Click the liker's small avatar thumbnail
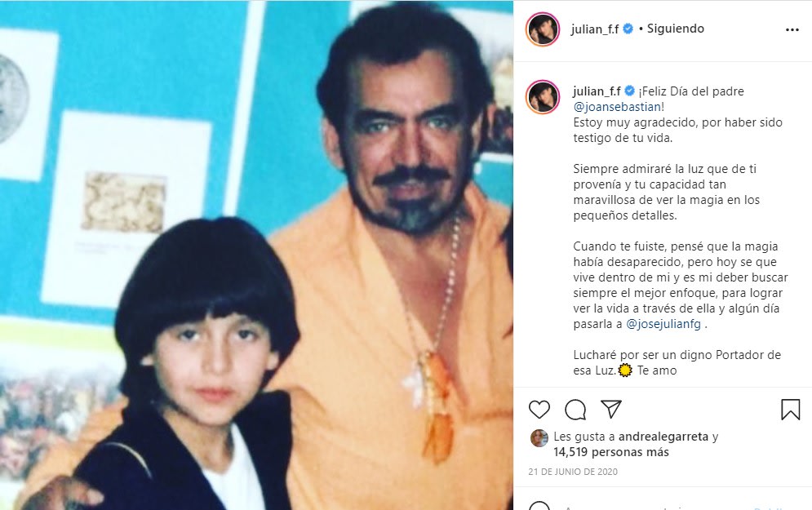Screen dimensions: 812x510 (x=539, y=438)
